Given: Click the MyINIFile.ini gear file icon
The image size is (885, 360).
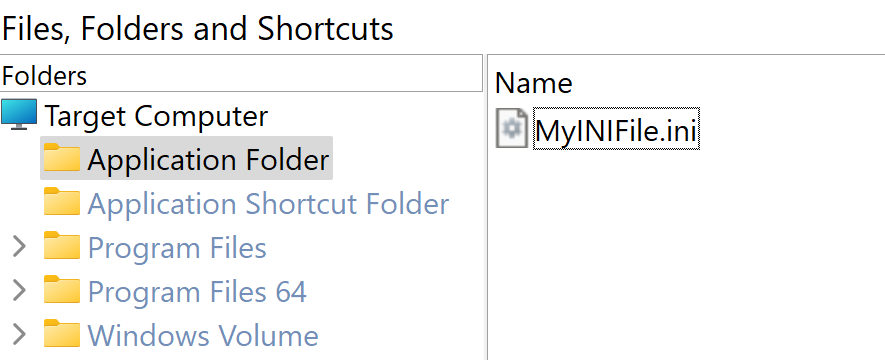Looking at the screenshot, I should (512, 129).
